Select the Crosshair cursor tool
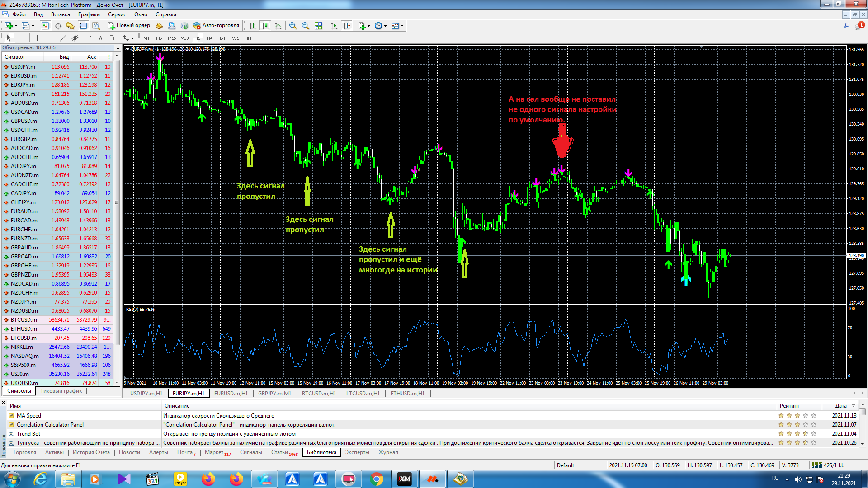This screenshot has height=488, width=868. (22, 38)
